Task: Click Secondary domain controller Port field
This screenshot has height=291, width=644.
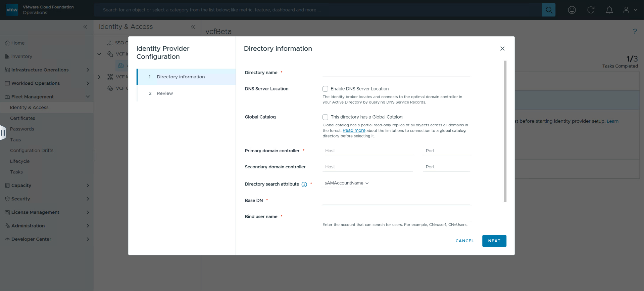Action: [x=447, y=167]
